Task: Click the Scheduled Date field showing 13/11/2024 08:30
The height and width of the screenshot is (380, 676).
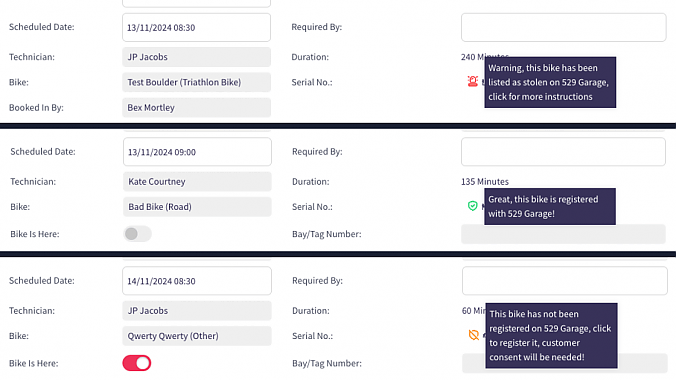Action: (x=197, y=28)
